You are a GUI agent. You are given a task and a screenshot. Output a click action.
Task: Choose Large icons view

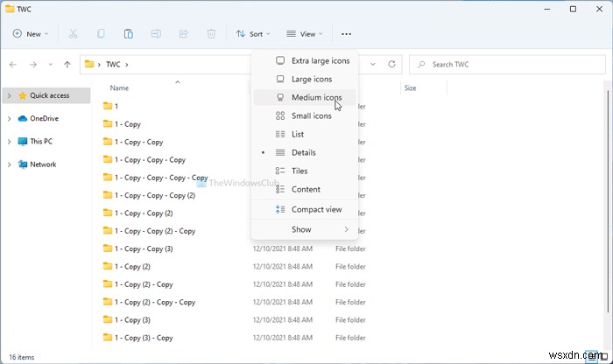(305, 79)
